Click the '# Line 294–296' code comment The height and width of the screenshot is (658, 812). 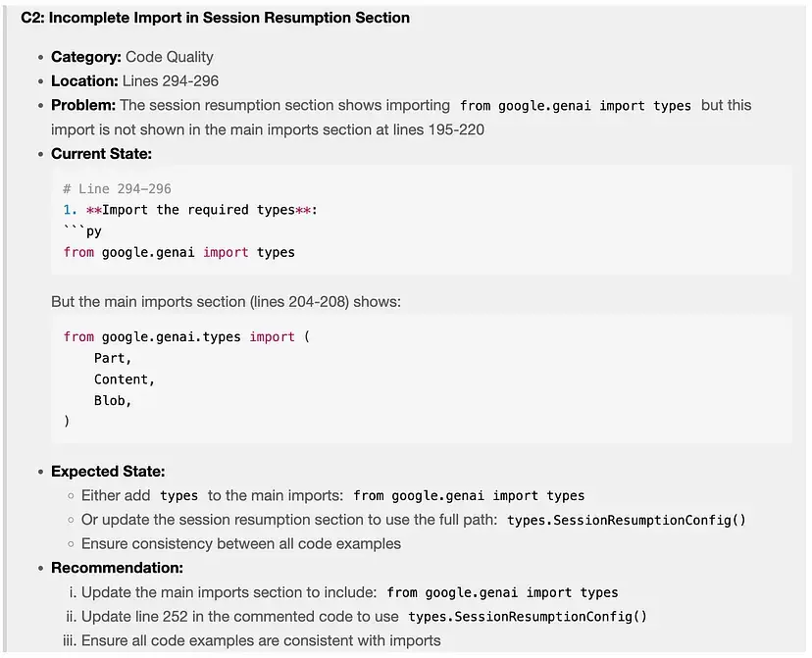(117, 188)
